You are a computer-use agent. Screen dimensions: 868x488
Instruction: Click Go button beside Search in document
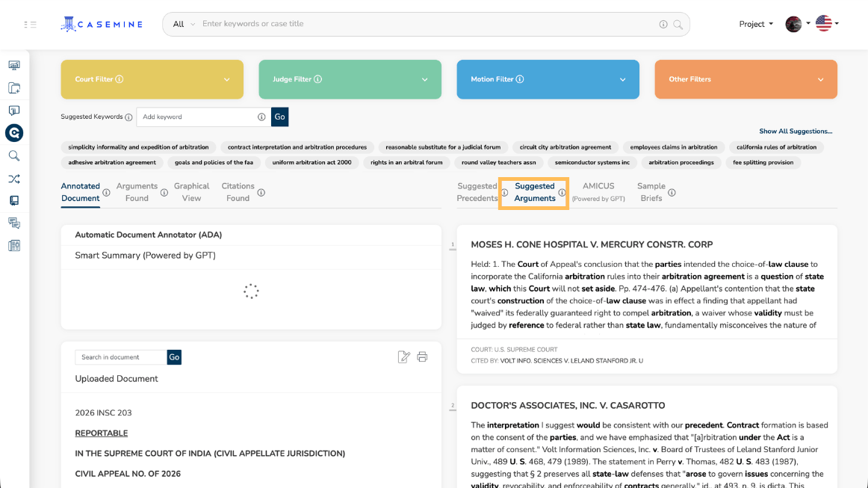(x=174, y=357)
